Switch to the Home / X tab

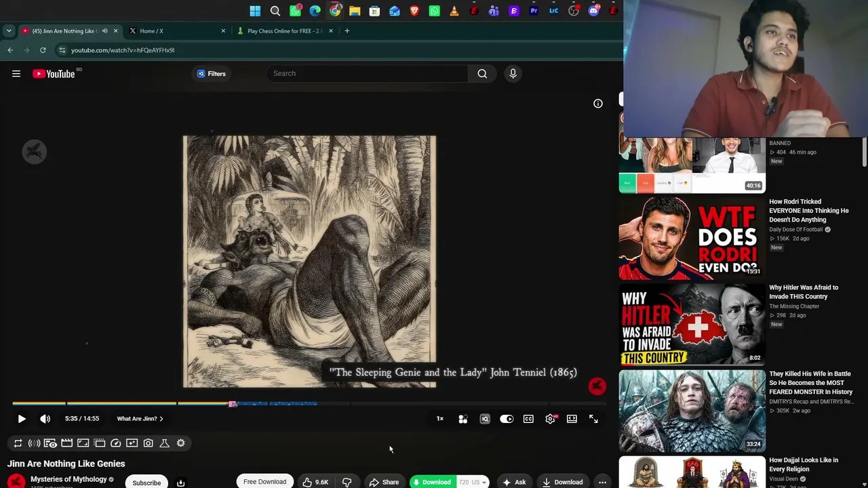coord(176,30)
